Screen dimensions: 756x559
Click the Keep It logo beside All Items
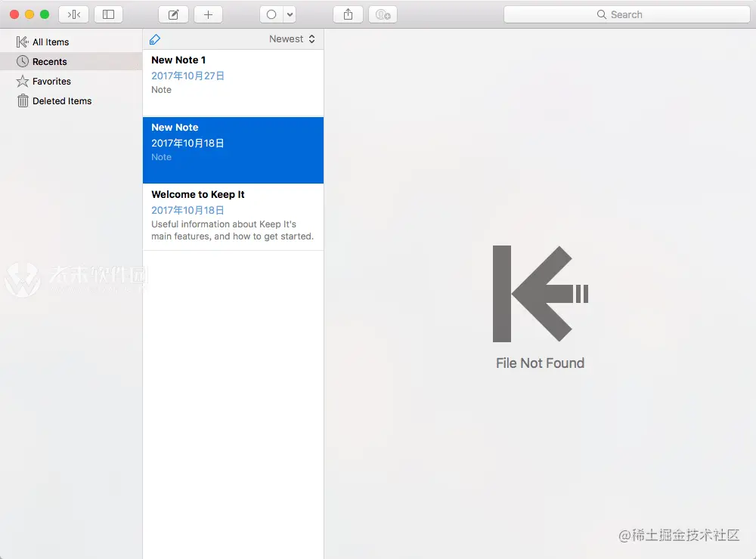(22, 42)
